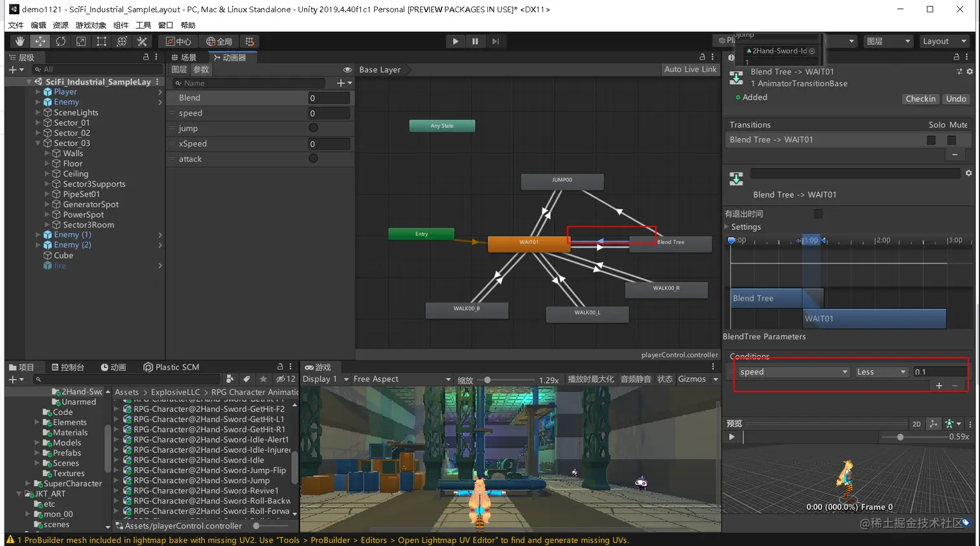The image size is (980, 546).
Task: Adjust the Game view 缩放 scale slider
Action: pyautogui.click(x=487, y=380)
